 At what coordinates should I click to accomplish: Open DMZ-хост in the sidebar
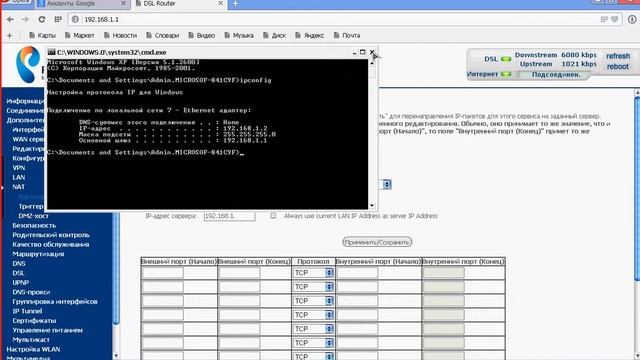point(33,216)
